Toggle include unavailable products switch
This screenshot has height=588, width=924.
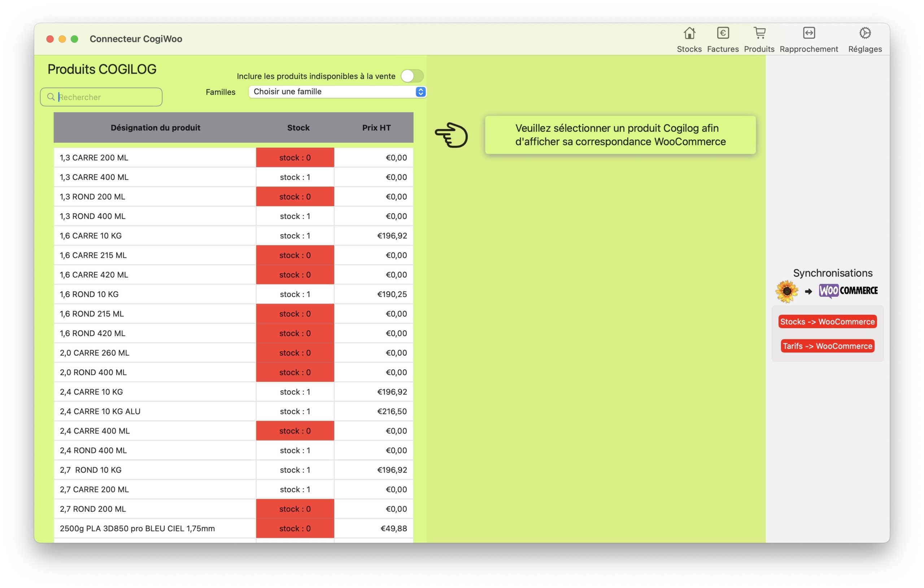412,76
